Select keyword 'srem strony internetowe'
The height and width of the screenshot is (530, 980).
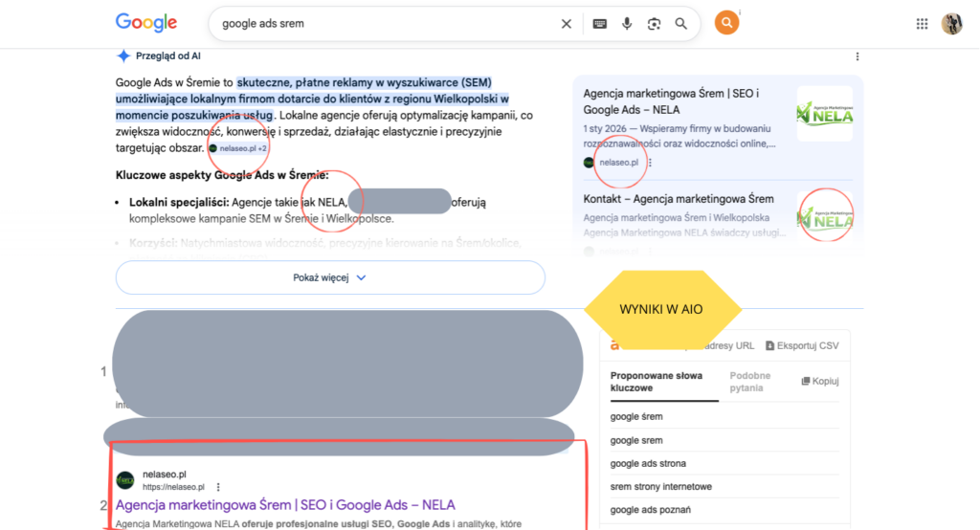click(x=660, y=486)
